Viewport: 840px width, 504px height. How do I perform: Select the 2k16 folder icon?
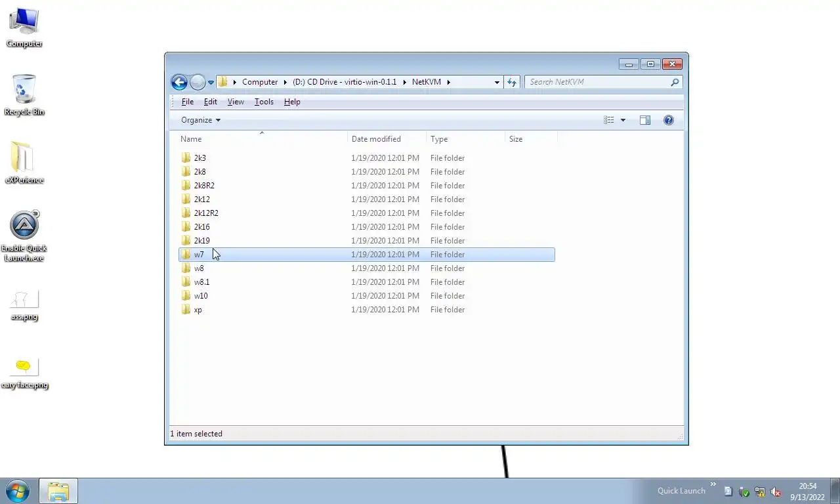click(186, 227)
